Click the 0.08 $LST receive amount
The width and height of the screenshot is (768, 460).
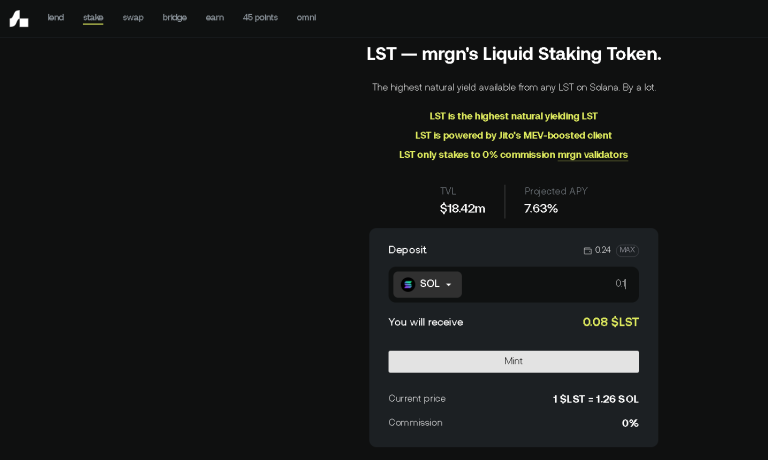click(610, 322)
